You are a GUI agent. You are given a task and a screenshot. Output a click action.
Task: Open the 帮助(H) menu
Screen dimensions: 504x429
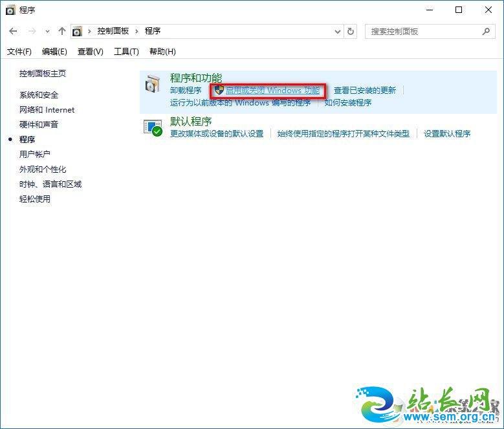click(162, 52)
